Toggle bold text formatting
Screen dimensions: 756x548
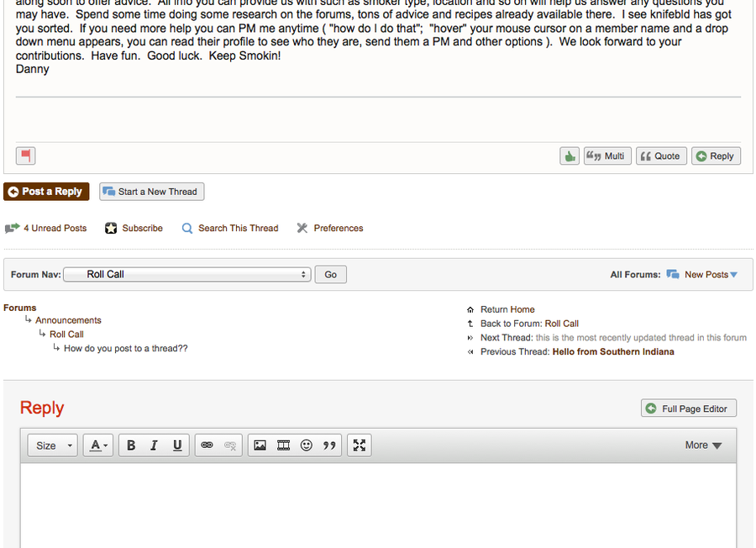click(131, 445)
